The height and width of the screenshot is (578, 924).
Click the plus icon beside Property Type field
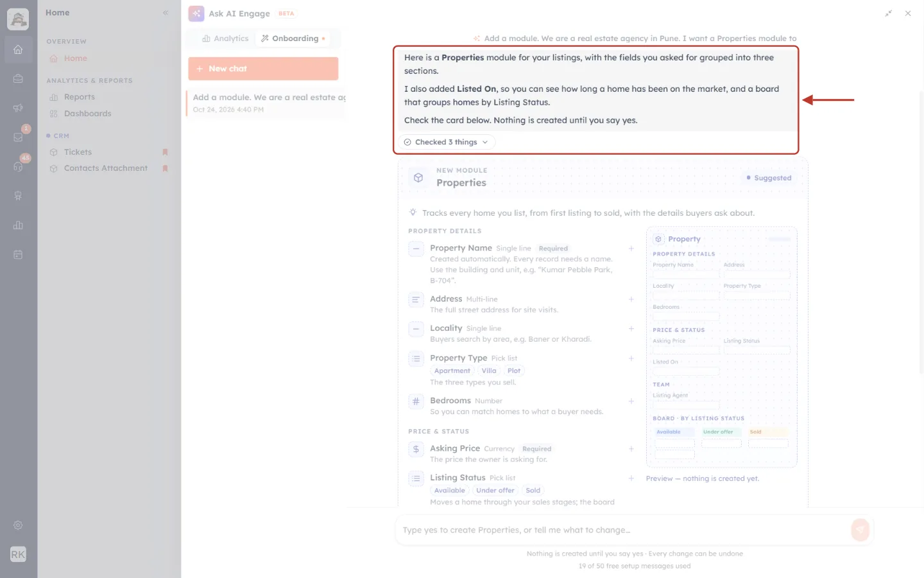click(631, 358)
